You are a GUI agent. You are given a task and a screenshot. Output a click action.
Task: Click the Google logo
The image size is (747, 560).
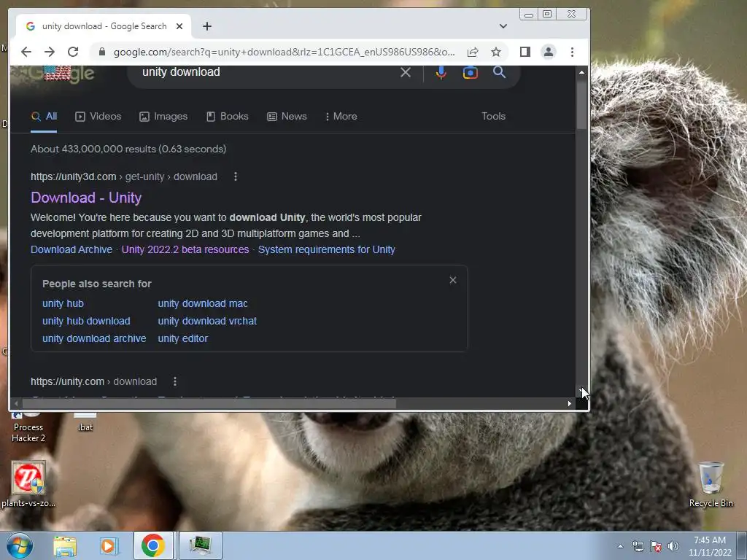pos(62,74)
